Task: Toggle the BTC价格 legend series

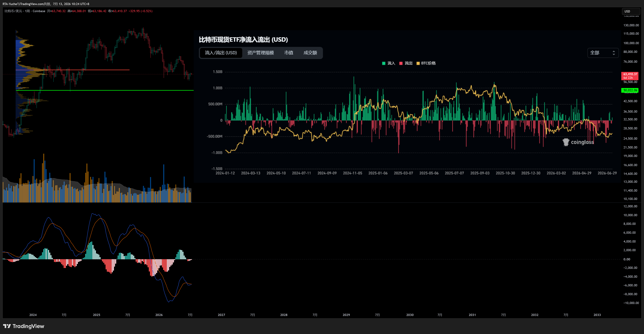Action: 426,63
